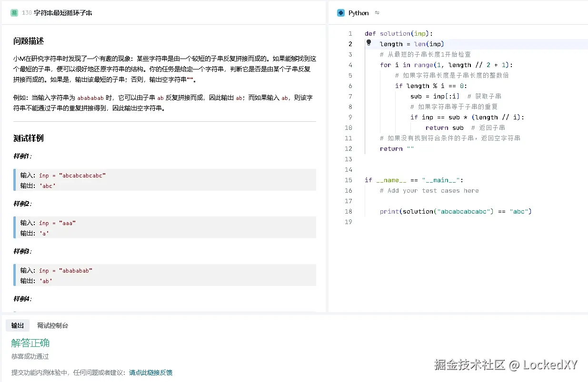Click the 样例3 heading
588x382 pixels.
pos(20,251)
